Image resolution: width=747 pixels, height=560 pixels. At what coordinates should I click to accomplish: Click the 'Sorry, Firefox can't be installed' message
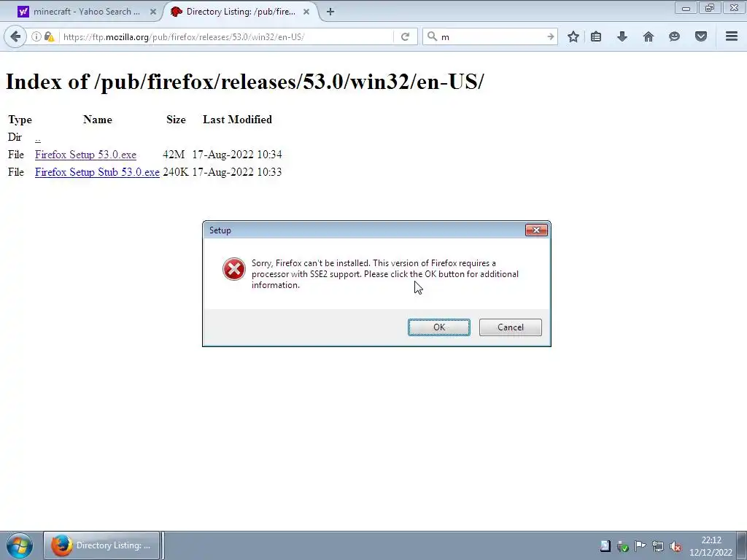click(x=385, y=274)
